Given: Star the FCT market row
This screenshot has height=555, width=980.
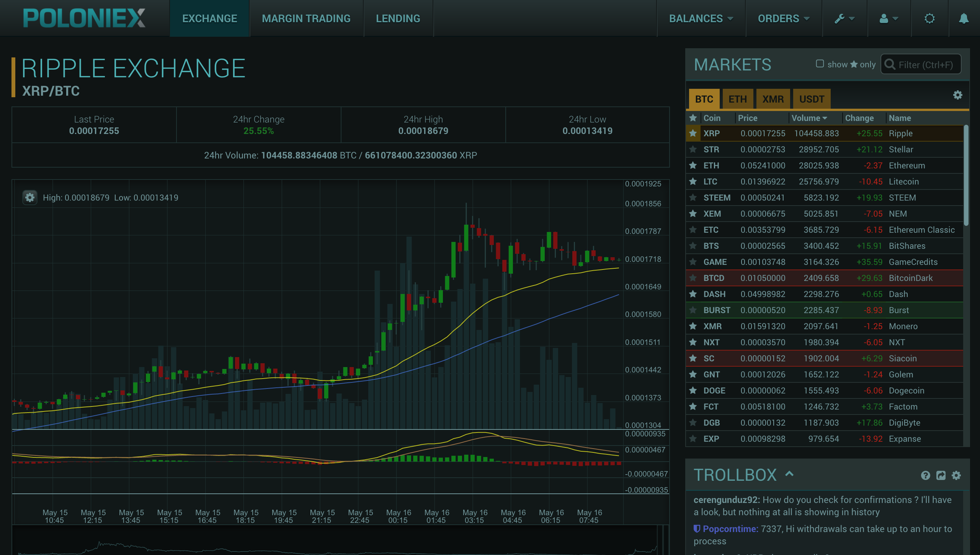Looking at the screenshot, I should [693, 406].
